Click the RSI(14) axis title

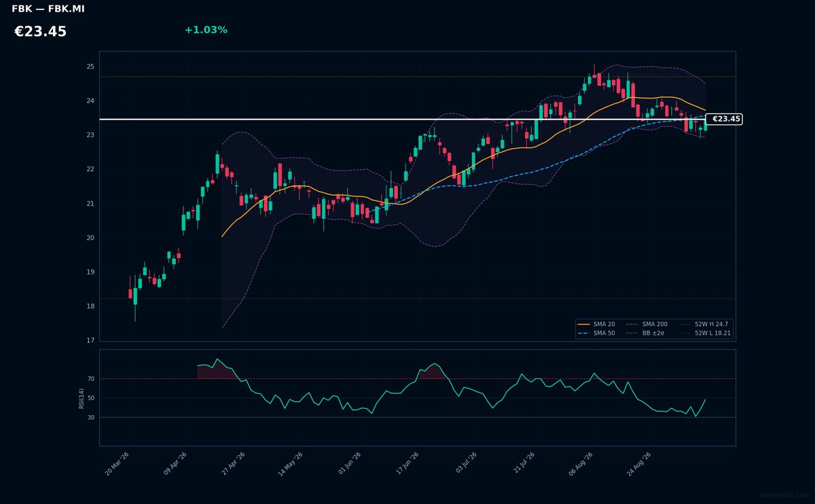pyautogui.click(x=81, y=398)
